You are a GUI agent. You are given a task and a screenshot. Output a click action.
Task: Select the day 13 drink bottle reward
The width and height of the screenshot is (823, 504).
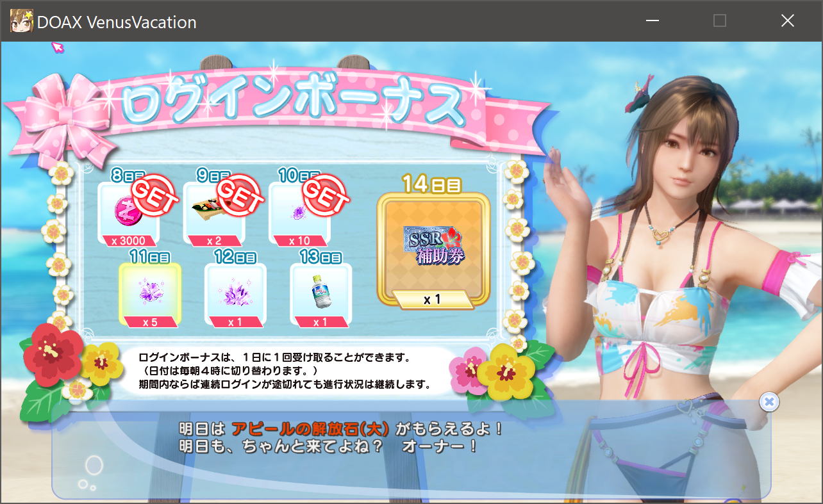320,295
